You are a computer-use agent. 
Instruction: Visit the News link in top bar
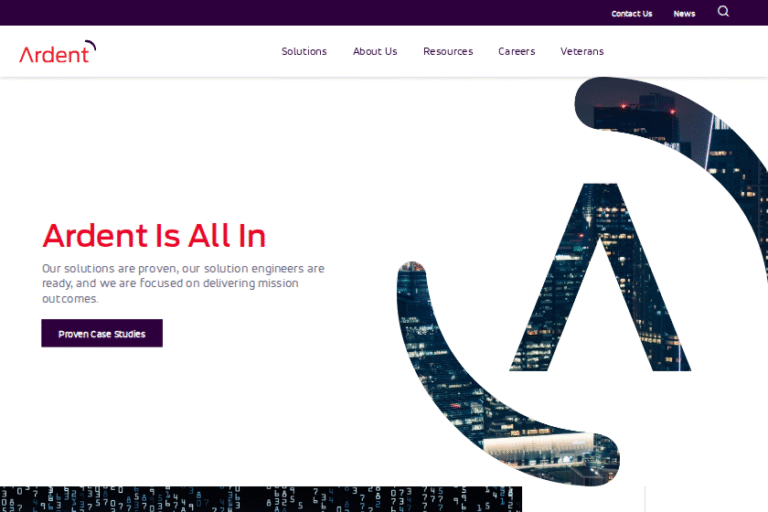684,14
